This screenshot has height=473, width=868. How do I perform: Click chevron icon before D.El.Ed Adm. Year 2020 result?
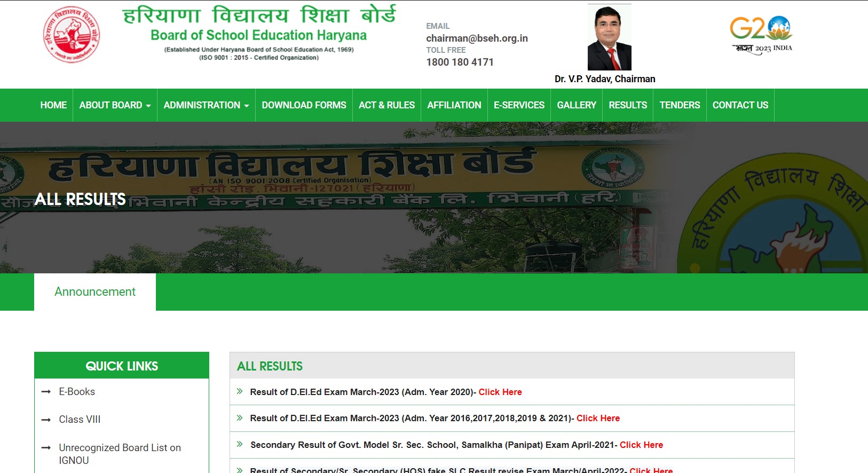pos(240,391)
